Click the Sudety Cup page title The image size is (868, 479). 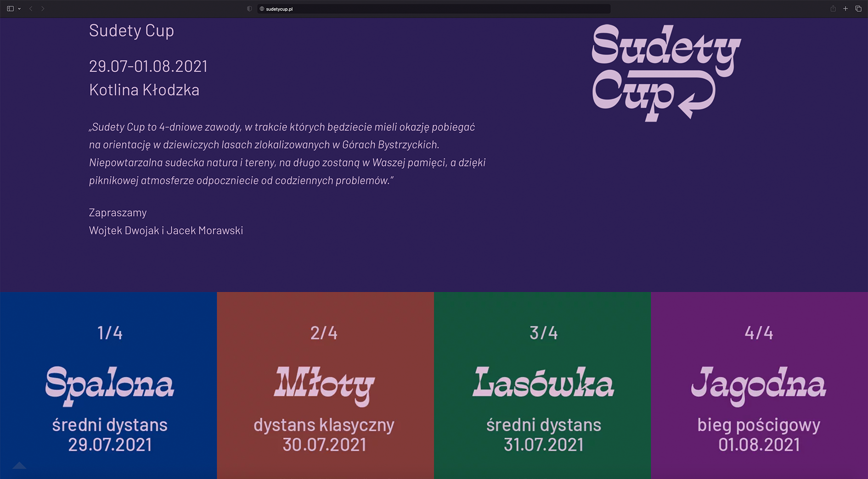(131, 30)
